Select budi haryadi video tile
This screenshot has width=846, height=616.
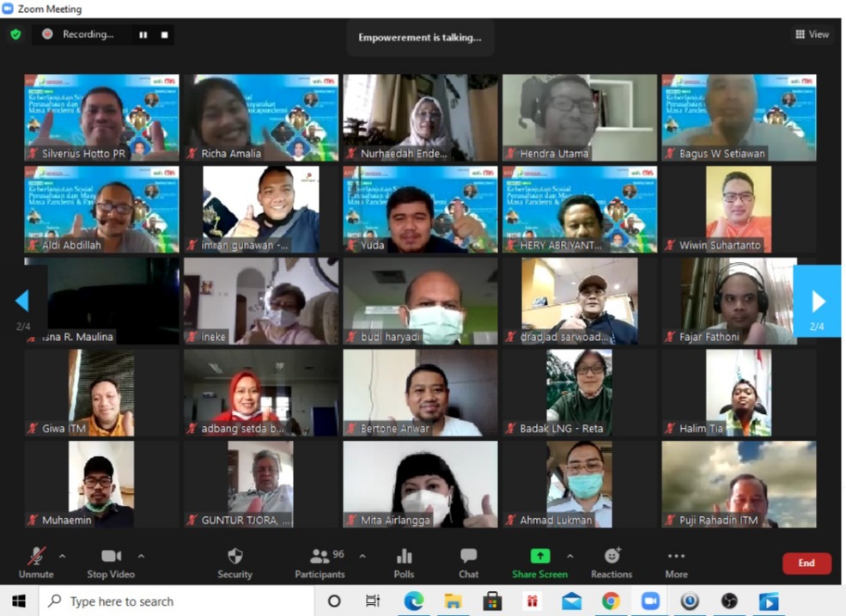420,302
